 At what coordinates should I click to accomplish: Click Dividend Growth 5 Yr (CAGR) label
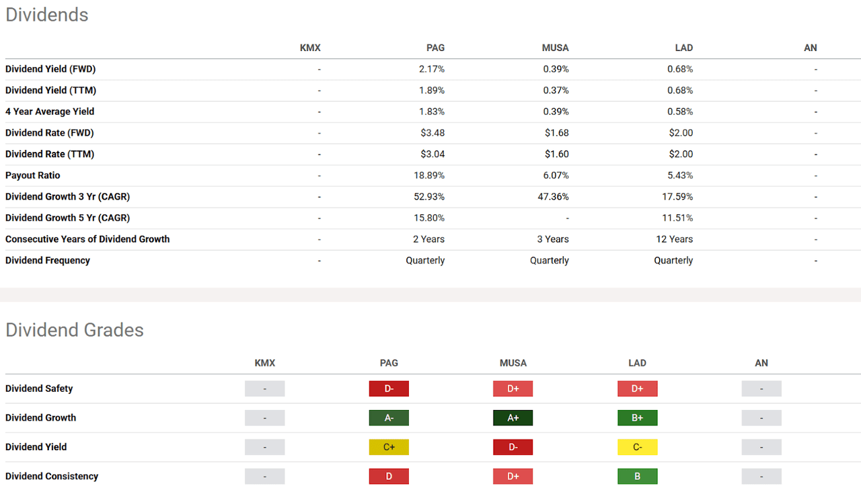click(x=67, y=218)
